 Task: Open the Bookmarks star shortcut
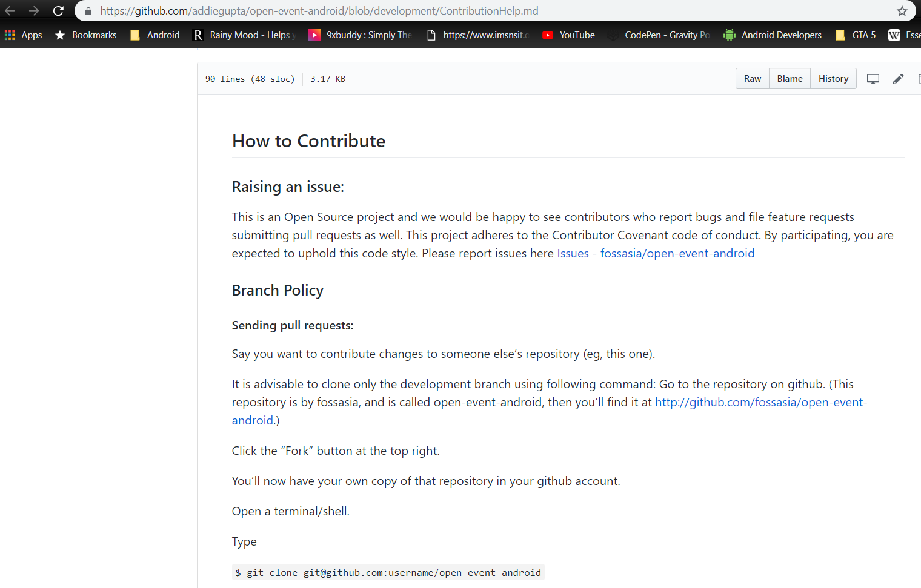85,35
